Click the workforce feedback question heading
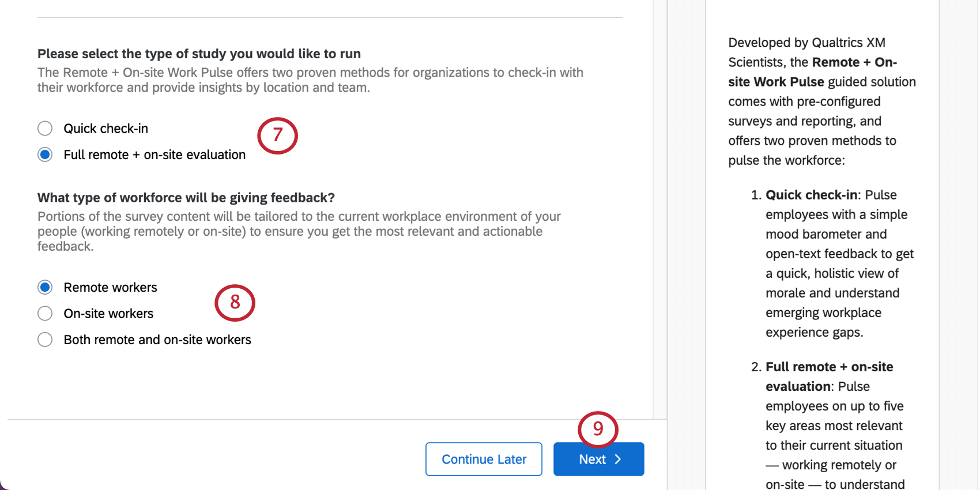 pos(186,197)
